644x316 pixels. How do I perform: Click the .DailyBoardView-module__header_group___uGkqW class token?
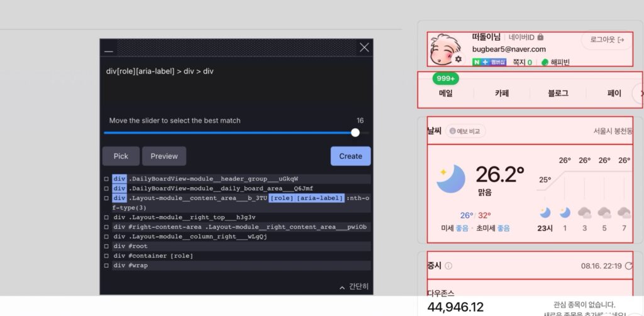214,179
